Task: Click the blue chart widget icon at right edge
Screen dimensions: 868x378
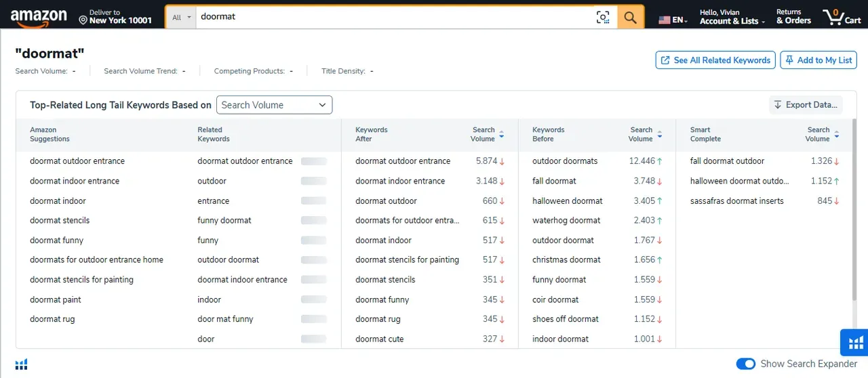Action: click(854, 342)
